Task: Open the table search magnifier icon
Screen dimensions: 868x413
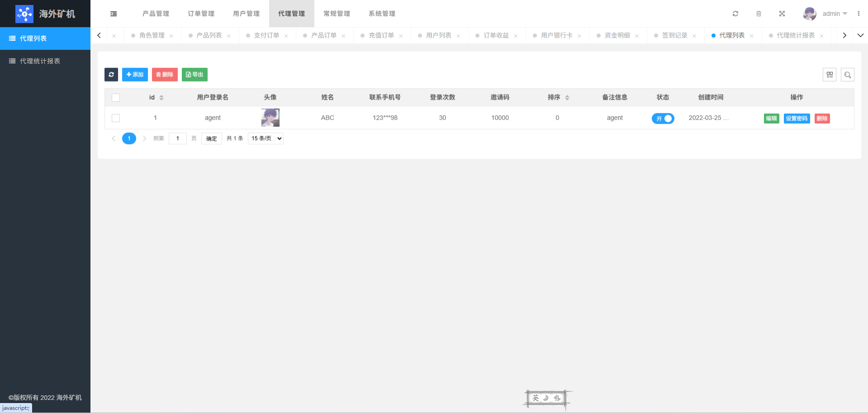Action: (847, 75)
